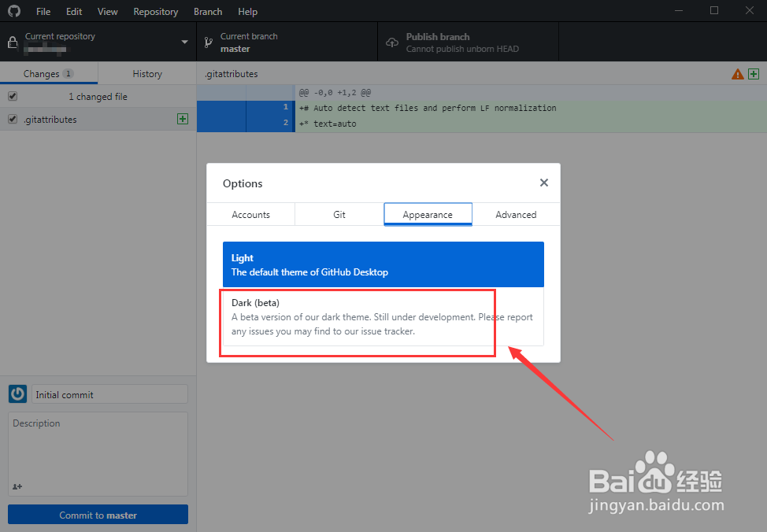Click the green plus icon beside warning triangle
The width and height of the screenshot is (767, 532).
[754, 74]
